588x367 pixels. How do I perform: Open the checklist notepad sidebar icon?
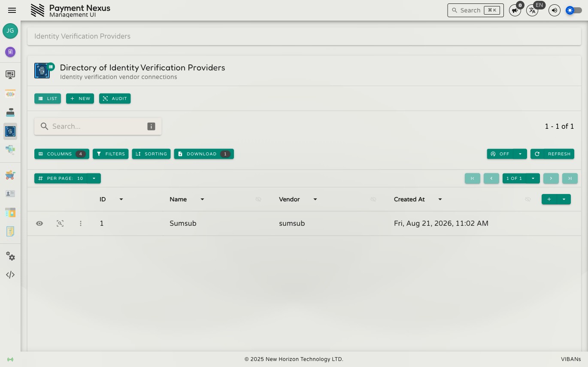click(x=10, y=231)
